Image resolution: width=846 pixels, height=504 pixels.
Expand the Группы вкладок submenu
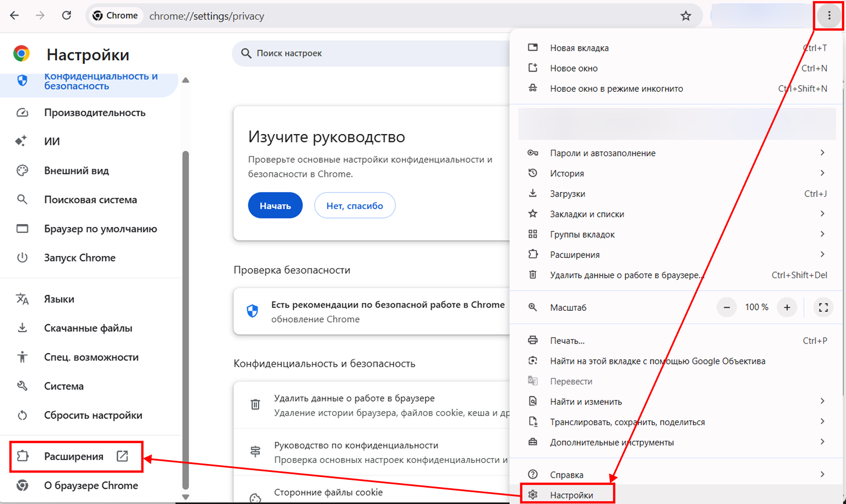tap(822, 234)
